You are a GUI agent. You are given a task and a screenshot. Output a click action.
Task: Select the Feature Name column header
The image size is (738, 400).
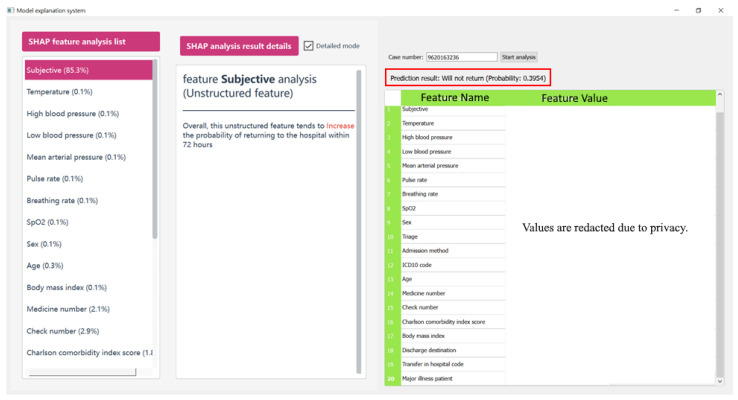click(454, 97)
